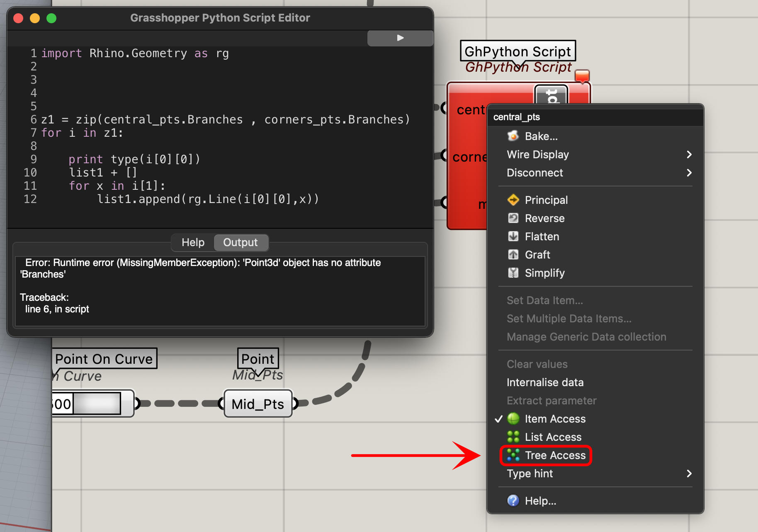
Task: Click the error message output text
Action: coord(201,268)
